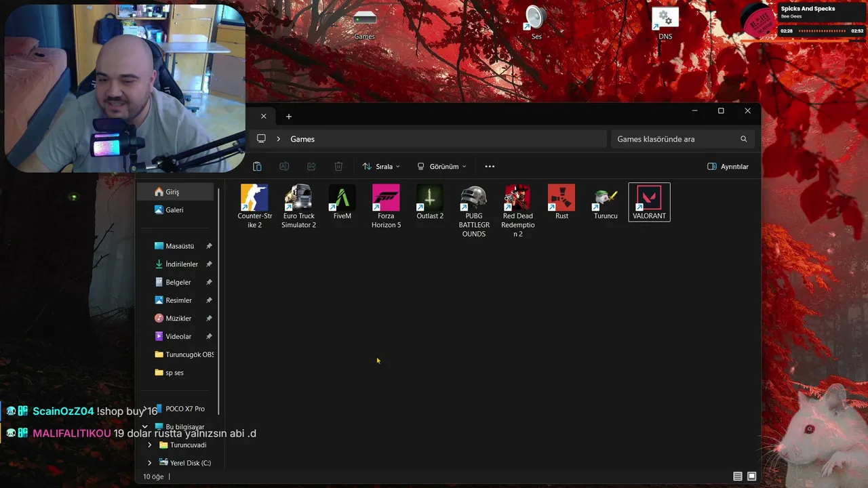The image size is (868, 488).
Task: Click the Share toolbar icon
Action: (x=311, y=166)
